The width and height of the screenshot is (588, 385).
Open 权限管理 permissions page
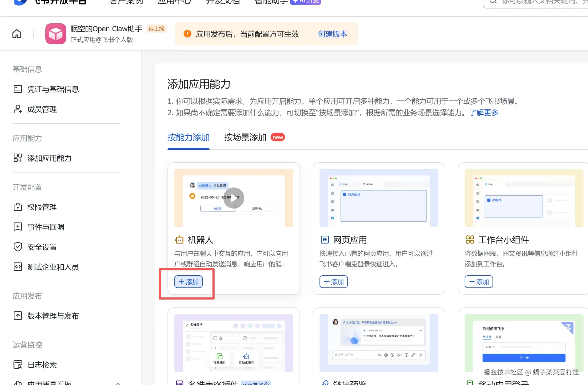pos(42,207)
